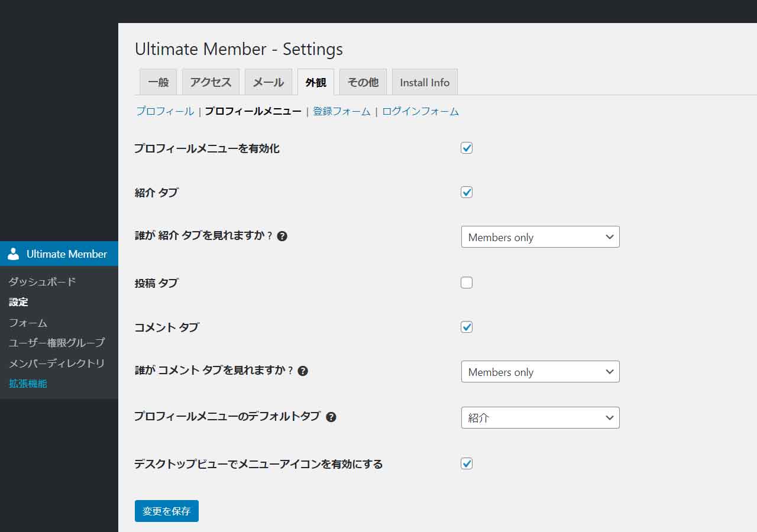Click the Ultimate Member user icon in sidebar
This screenshot has width=757, height=532.
point(13,254)
